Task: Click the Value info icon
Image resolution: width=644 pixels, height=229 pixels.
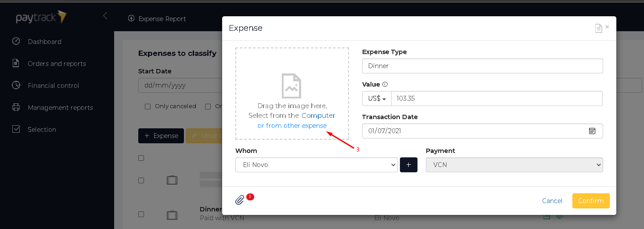Action: coord(385,84)
